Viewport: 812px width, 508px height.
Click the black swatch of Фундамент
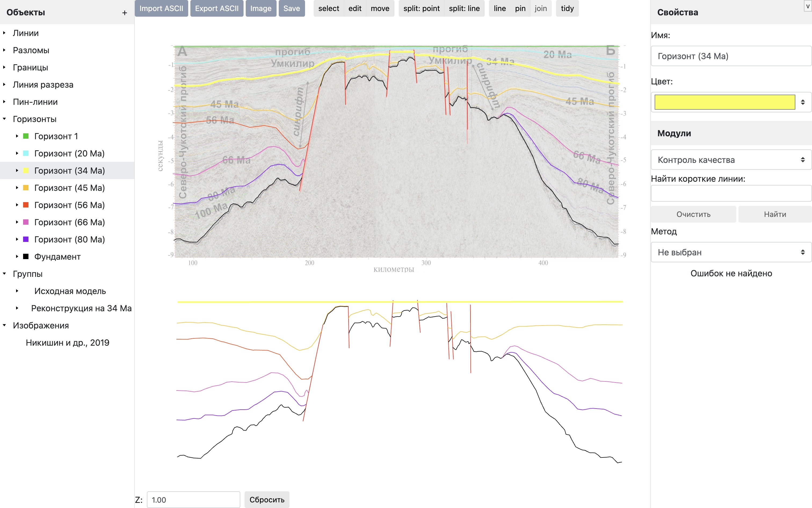26,256
